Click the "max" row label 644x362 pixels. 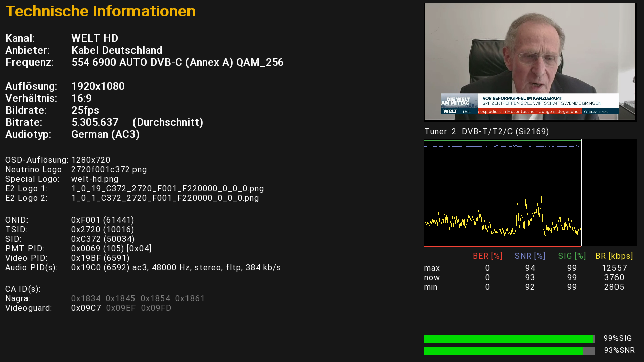(432, 268)
